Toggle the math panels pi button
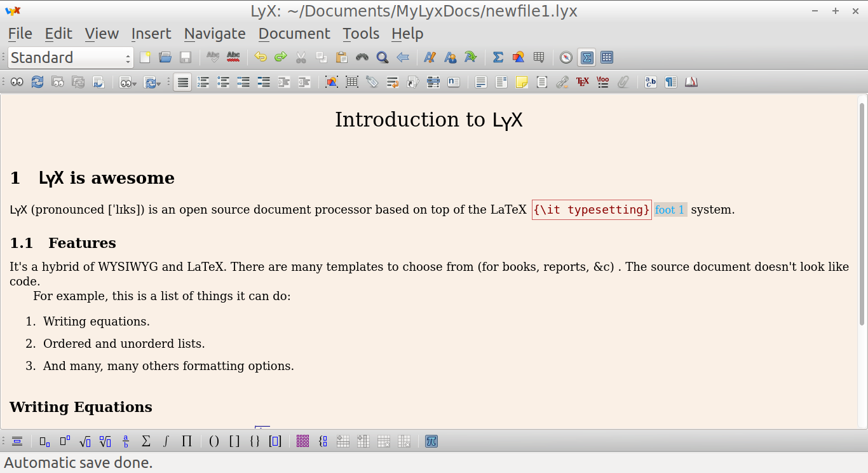Image resolution: width=868 pixels, height=473 pixels. pyautogui.click(x=431, y=441)
